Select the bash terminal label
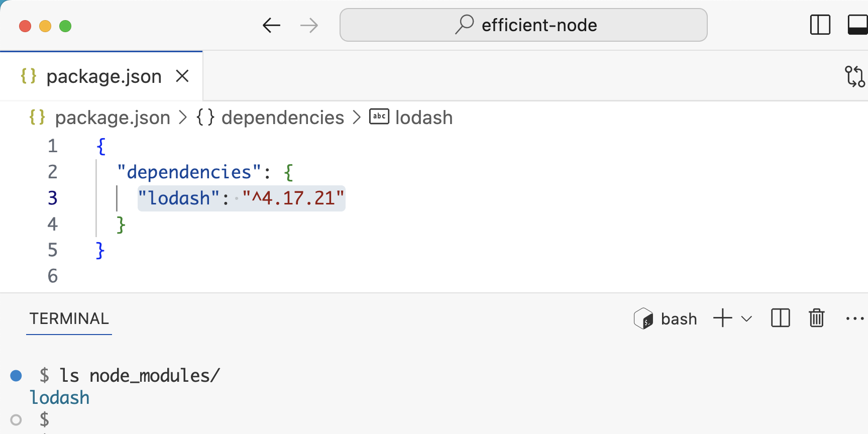 click(679, 319)
